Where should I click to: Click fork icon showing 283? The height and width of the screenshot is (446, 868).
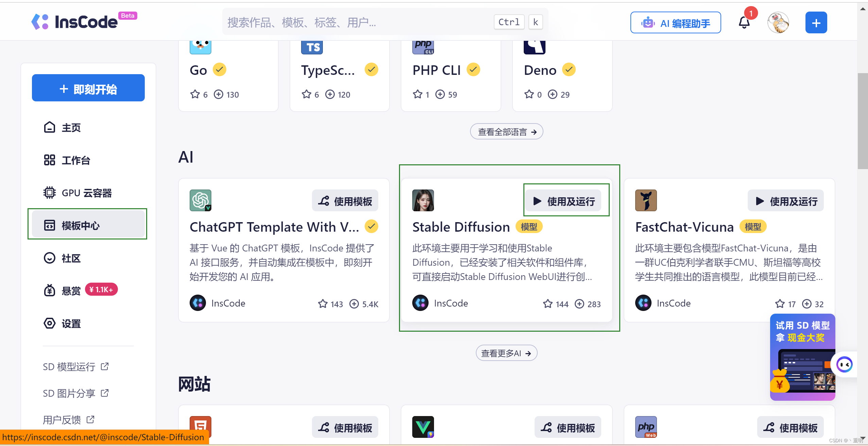pos(579,304)
